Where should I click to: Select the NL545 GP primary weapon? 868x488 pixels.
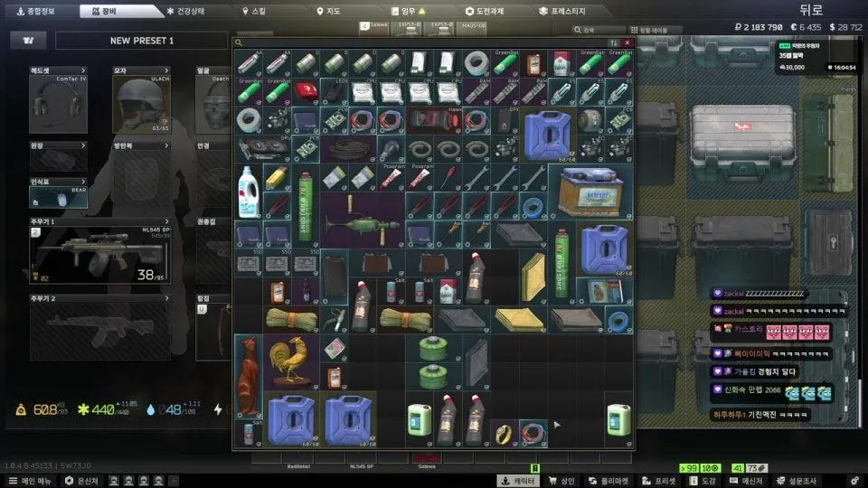click(99, 255)
